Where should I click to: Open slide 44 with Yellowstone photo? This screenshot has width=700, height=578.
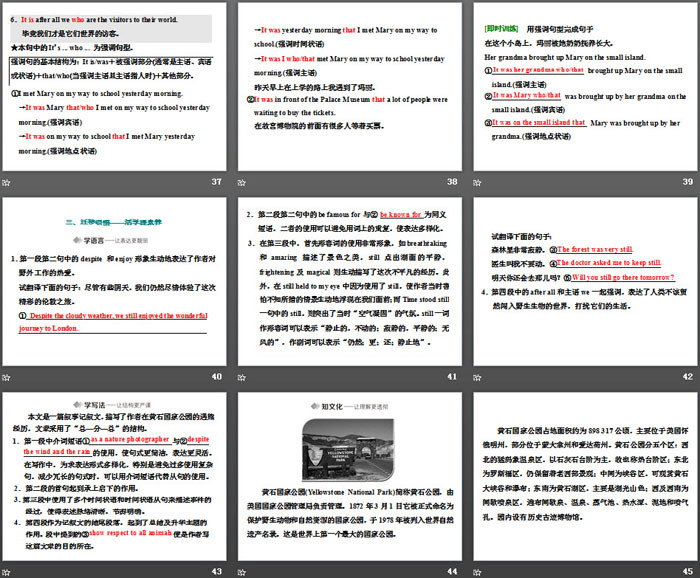(x=350, y=476)
